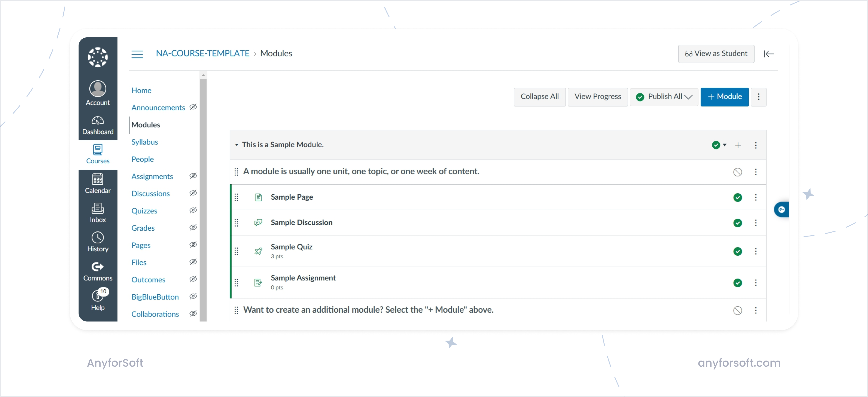Open the Publish All dropdown arrow

coord(689,97)
